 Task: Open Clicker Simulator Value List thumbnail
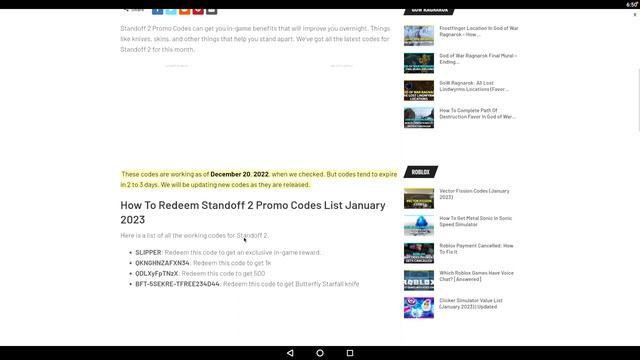pos(419,308)
